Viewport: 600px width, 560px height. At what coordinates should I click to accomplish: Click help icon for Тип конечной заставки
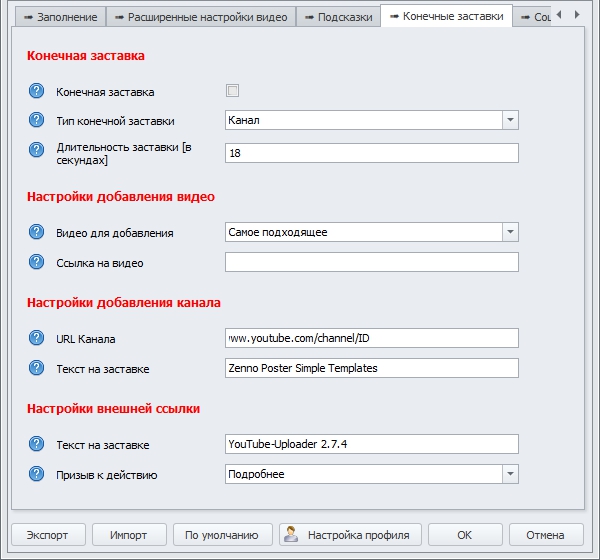click(x=37, y=121)
